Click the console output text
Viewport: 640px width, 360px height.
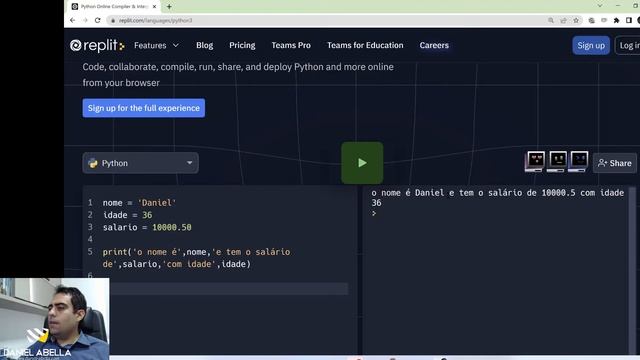pos(498,198)
